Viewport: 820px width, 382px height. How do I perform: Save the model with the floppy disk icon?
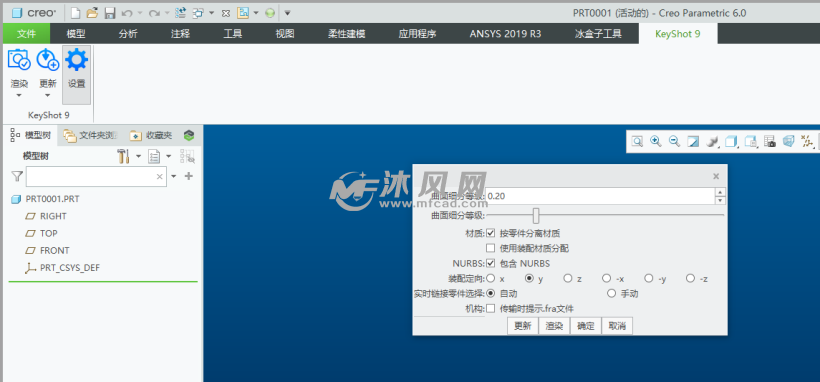(x=110, y=13)
